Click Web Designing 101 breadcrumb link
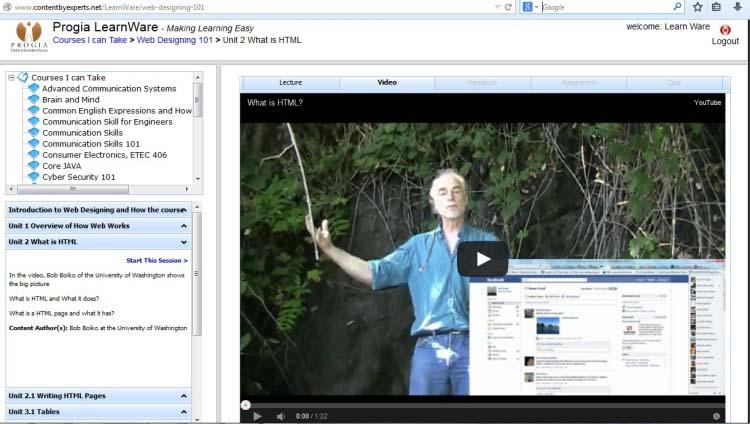 point(175,40)
